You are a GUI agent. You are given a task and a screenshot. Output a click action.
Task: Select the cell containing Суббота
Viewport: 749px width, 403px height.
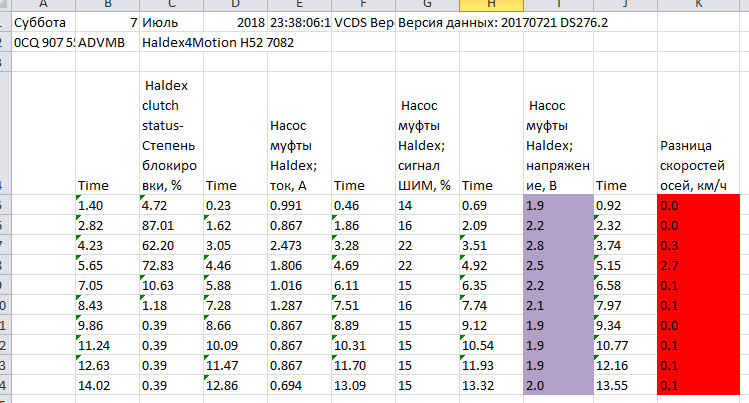point(43,22)
